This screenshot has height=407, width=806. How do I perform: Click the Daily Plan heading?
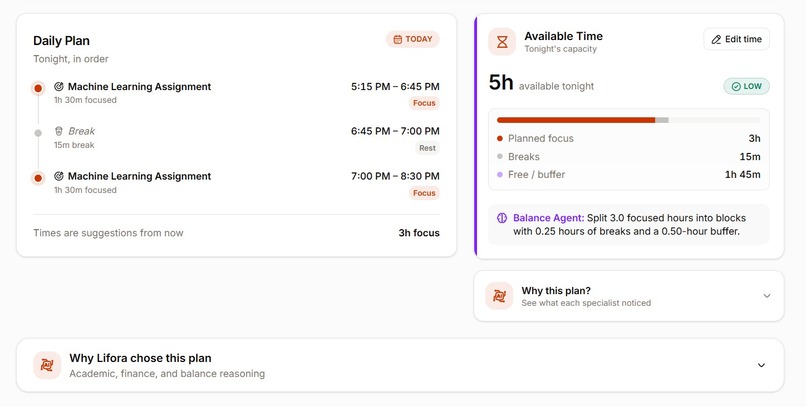pyautogui.click(x=61, y=41)
